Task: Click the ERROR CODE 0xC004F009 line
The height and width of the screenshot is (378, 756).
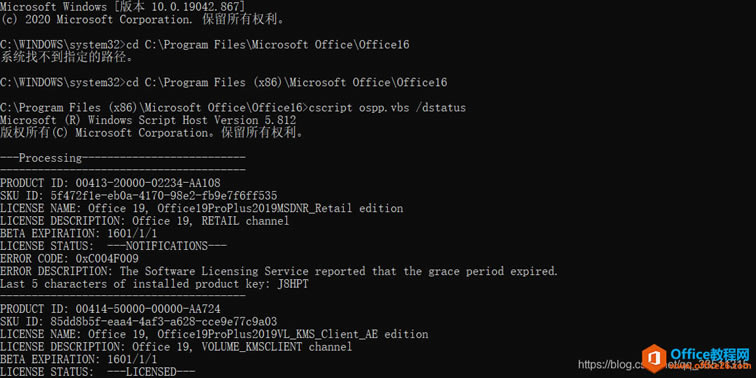Action: (x=69, y=259)
